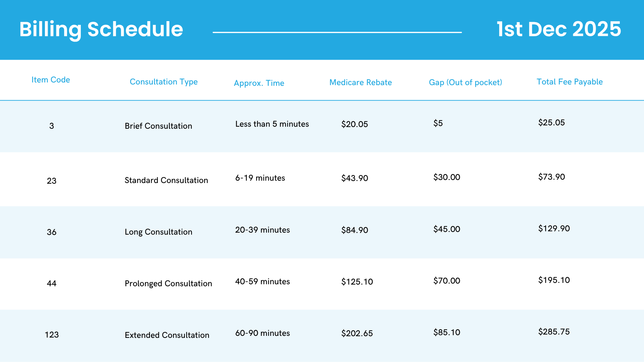Click the Total Fee Payable header
This screenshot has height=362, width=644.
[570, 82]
